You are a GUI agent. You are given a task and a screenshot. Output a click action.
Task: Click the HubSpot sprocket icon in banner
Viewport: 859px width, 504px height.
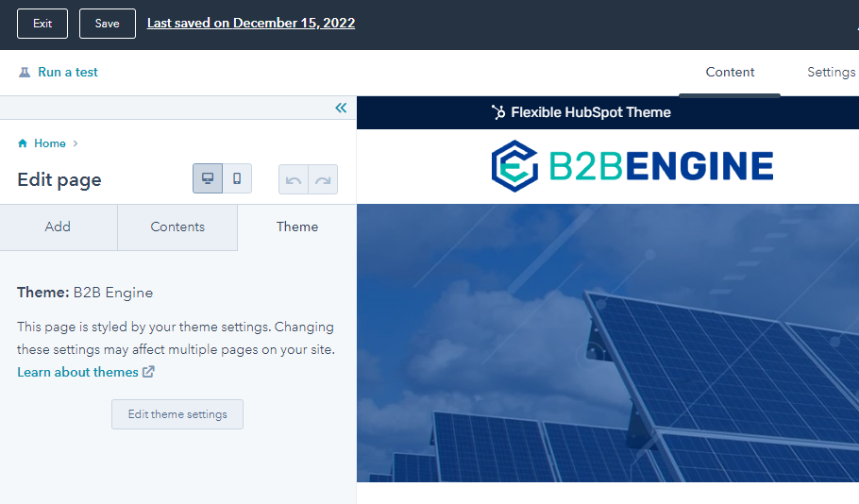[x=498, y=112]
